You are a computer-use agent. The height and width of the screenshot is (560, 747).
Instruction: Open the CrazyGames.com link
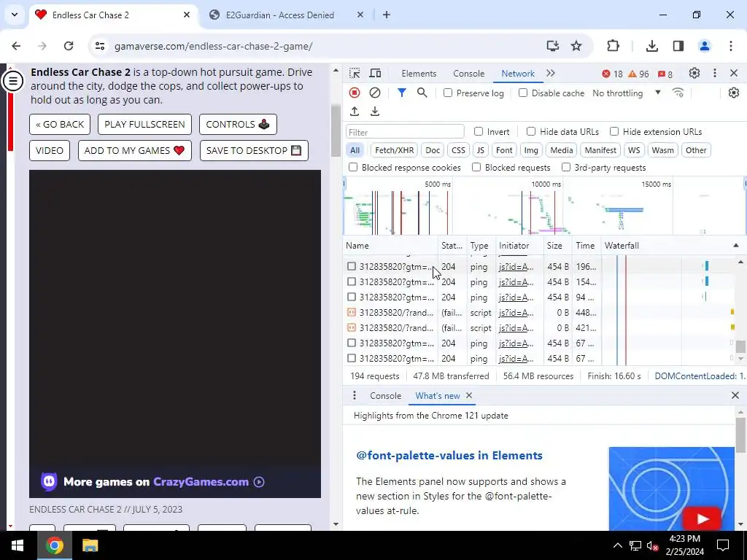(x=201, y=482)
